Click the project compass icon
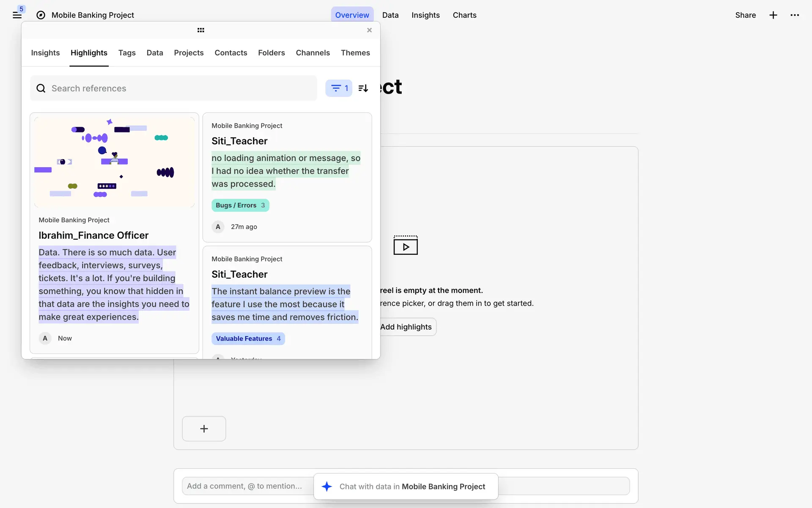This screenshot has height=508, width=812. (41, 15)
